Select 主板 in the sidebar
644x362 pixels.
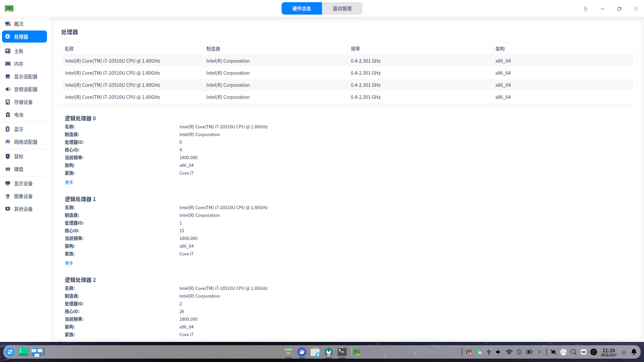click(x=24, y=51)
